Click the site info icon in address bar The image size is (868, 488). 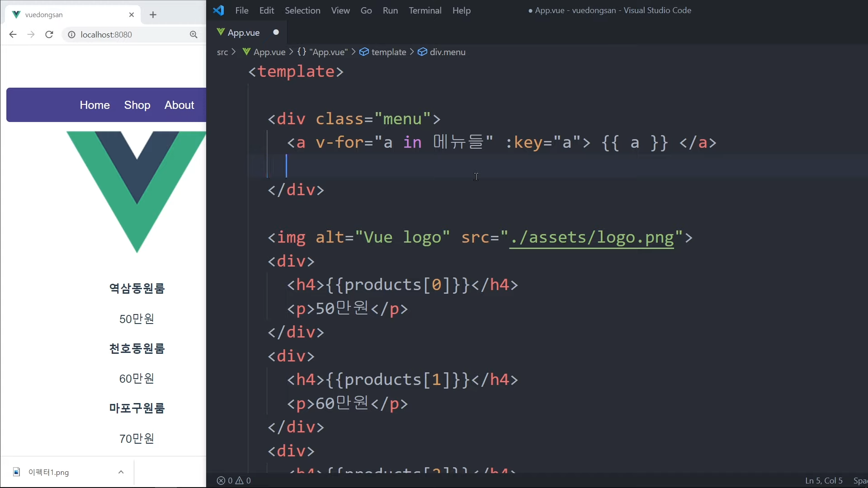71,34
